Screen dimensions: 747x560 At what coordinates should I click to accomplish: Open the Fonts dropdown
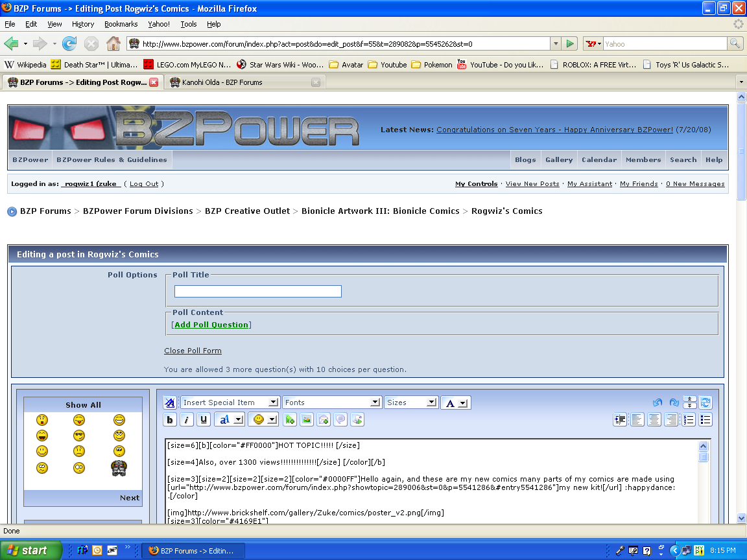point(332,402)
